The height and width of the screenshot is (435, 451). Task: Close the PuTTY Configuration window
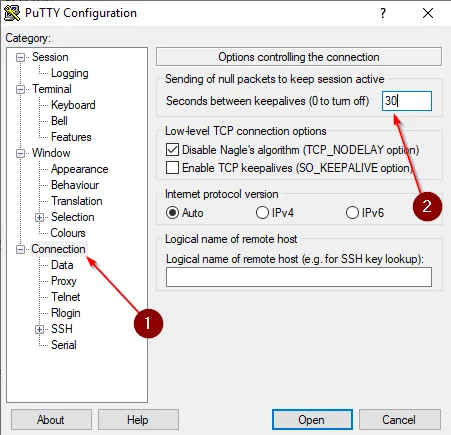428,13
